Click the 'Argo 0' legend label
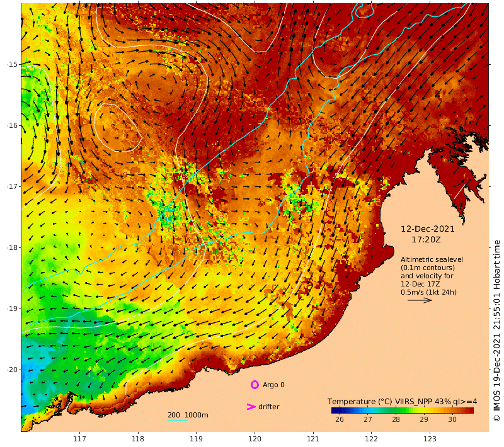This screenshot has height=447, width=504. tap(273, 385)
